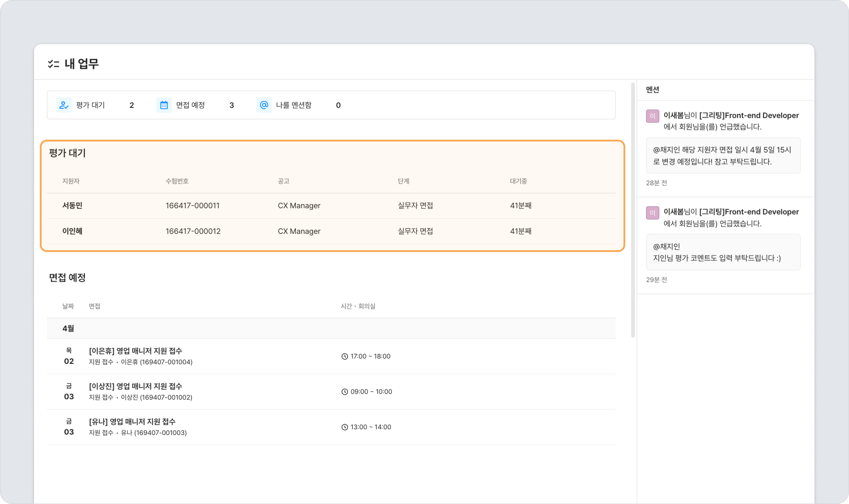Click the first 이새봄 mention avatar
The height and width of the screenshot is (504, 849).
(652, 116)
